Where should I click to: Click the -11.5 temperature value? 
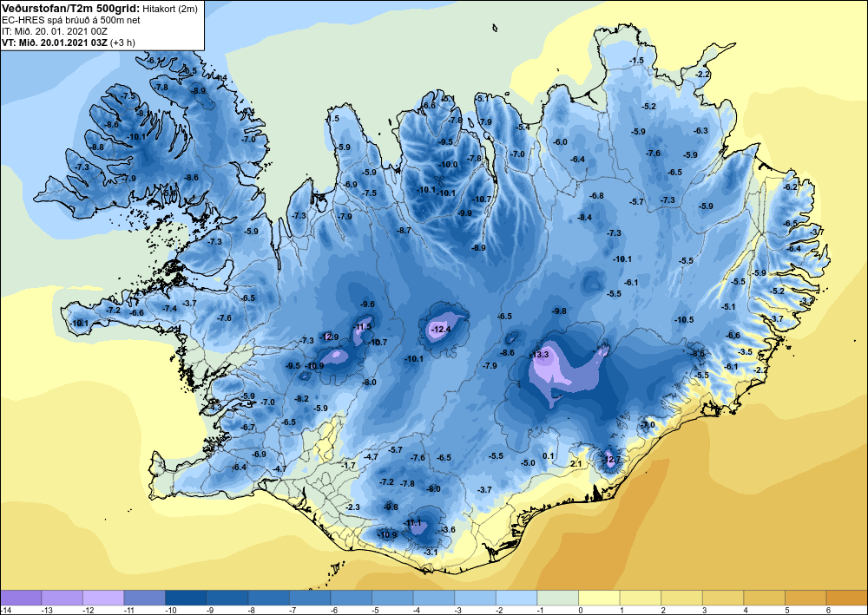point(363,327)
